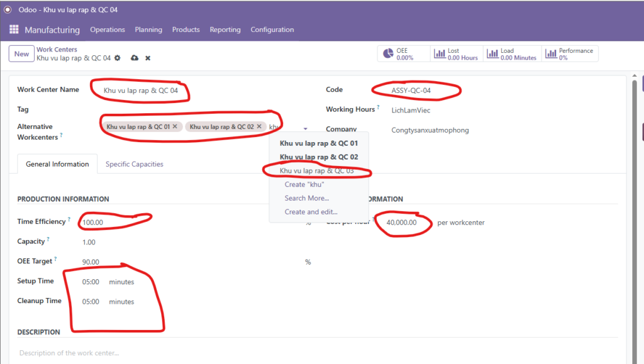Open the Odoo apps grid menu
The image size is (644, 364).
(x=14, y=30)
